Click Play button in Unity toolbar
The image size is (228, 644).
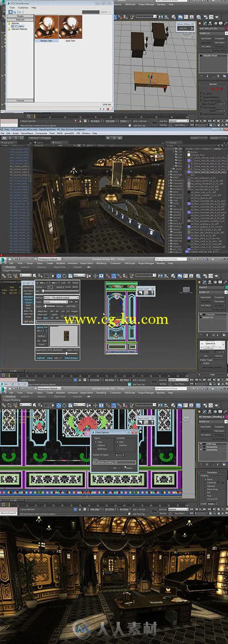pyautogui.click(x=108, y=138)
